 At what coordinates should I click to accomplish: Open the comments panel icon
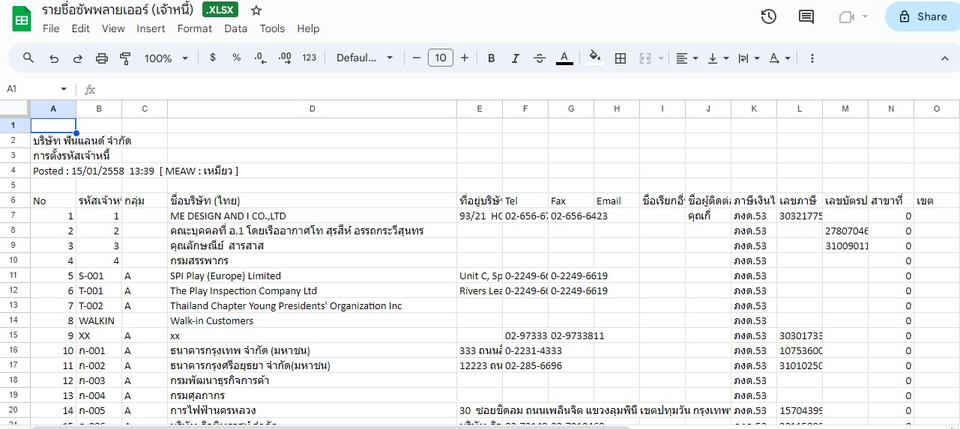coord(806,17)
